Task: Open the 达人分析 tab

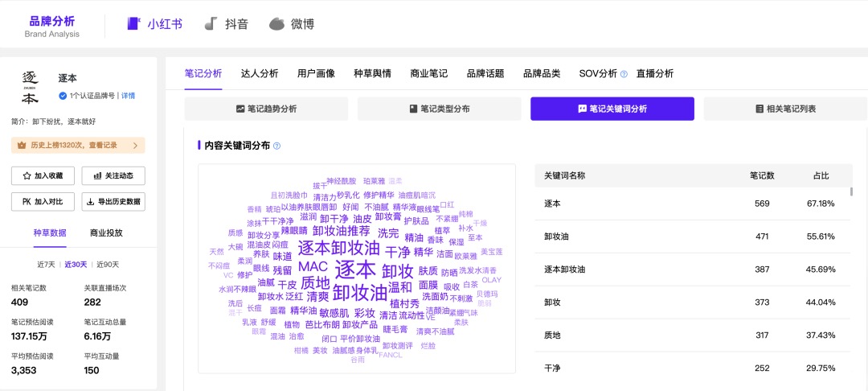Action: click(260, 74)
